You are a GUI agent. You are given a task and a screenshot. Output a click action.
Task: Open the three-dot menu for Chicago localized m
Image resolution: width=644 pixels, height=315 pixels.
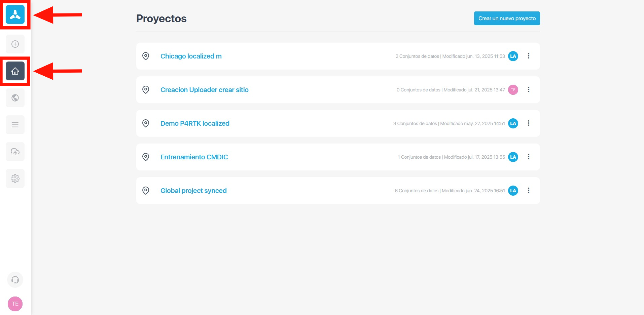529,56
